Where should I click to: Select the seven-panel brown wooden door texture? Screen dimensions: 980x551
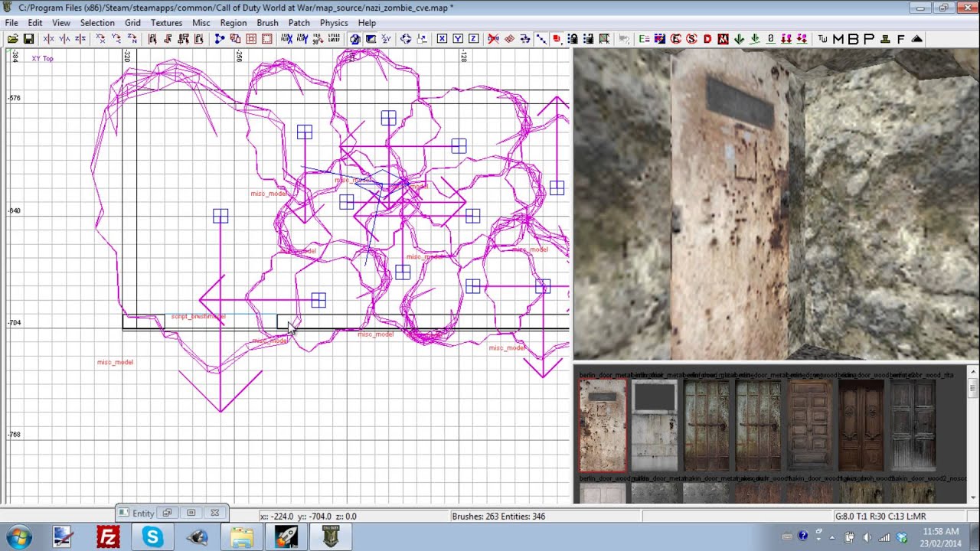[x=810, y=425]
